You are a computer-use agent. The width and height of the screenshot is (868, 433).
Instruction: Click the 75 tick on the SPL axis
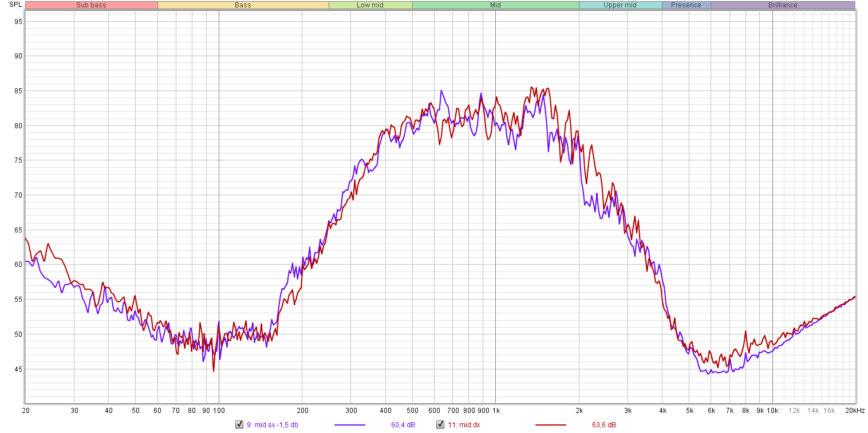click(18, 160)
